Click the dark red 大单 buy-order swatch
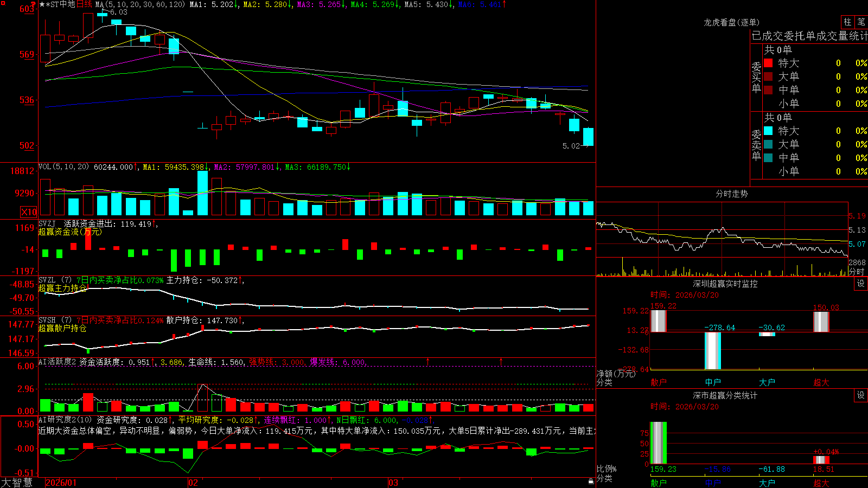The width and height of the screenshot is (868, 488). 768,76
